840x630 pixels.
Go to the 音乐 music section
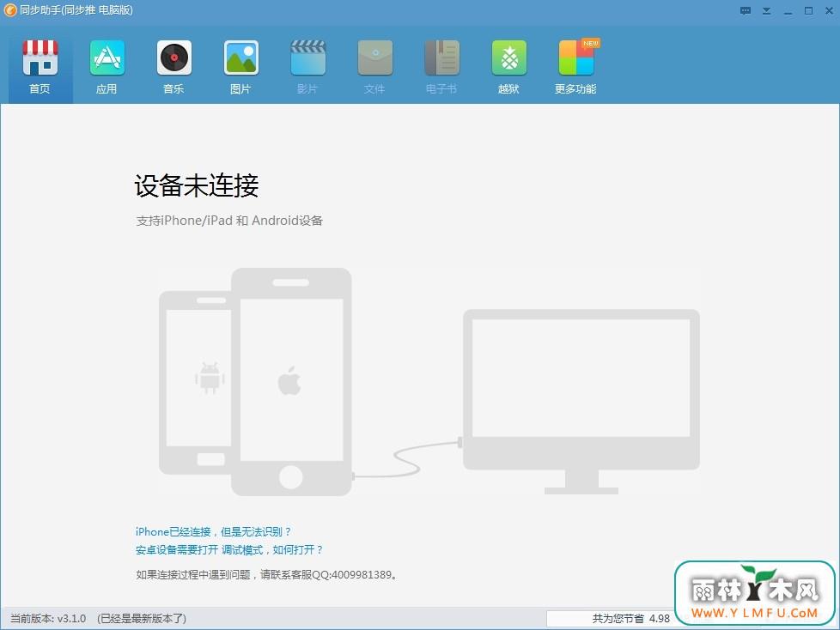[x=174, y=67]
